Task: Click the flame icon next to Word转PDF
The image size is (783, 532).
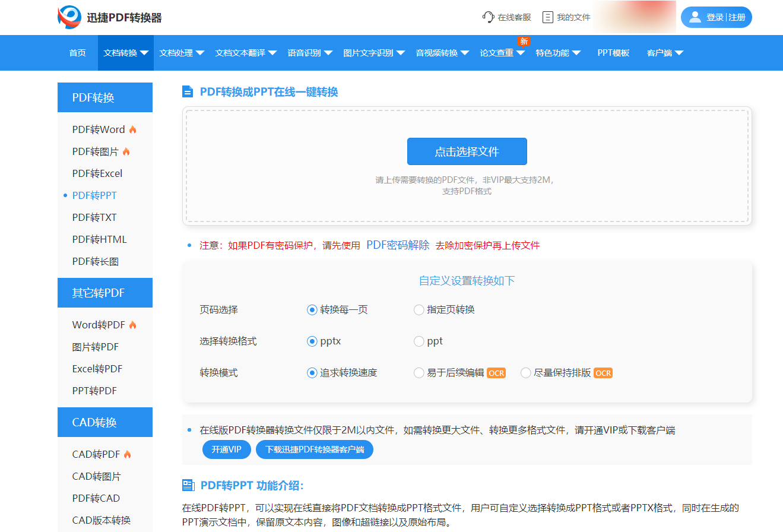Action: (x=133, y=325)
